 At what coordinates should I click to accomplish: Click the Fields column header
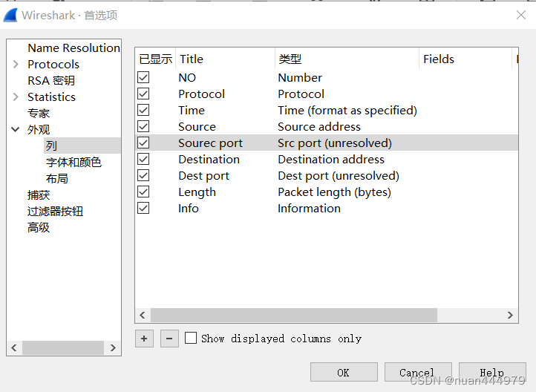(465, 59)
